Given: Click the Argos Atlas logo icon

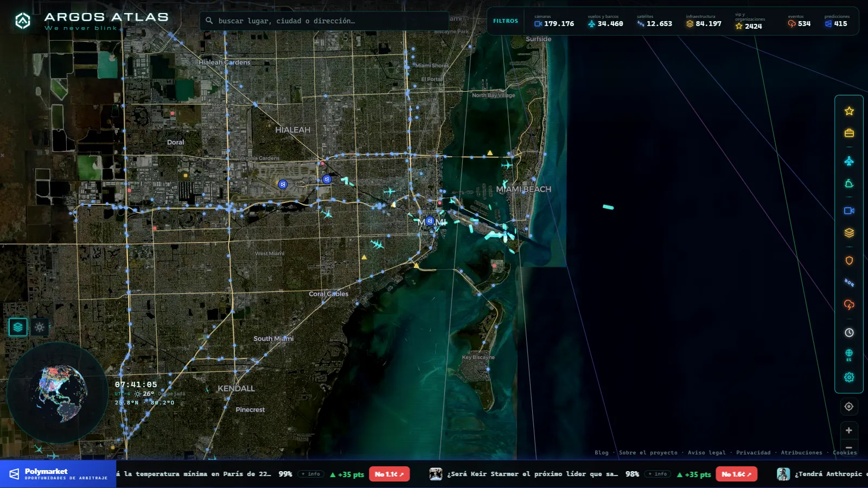Looking at the screenshot, I should tap(22, 21).
